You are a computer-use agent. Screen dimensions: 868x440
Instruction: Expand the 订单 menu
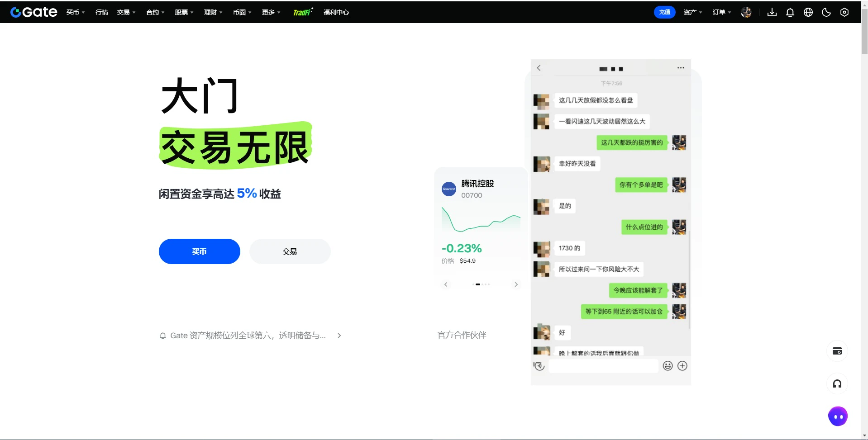pyautogui.click(x=721, y=12)
